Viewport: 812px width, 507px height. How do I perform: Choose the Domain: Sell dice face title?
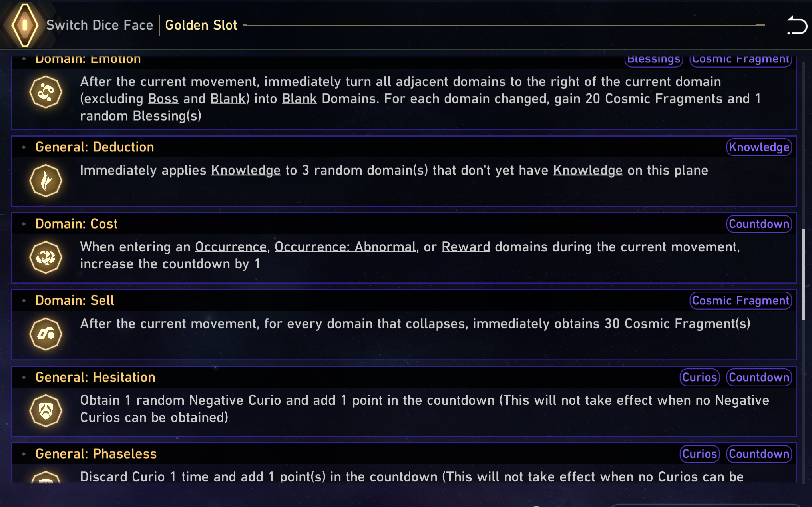coord(75,301)
